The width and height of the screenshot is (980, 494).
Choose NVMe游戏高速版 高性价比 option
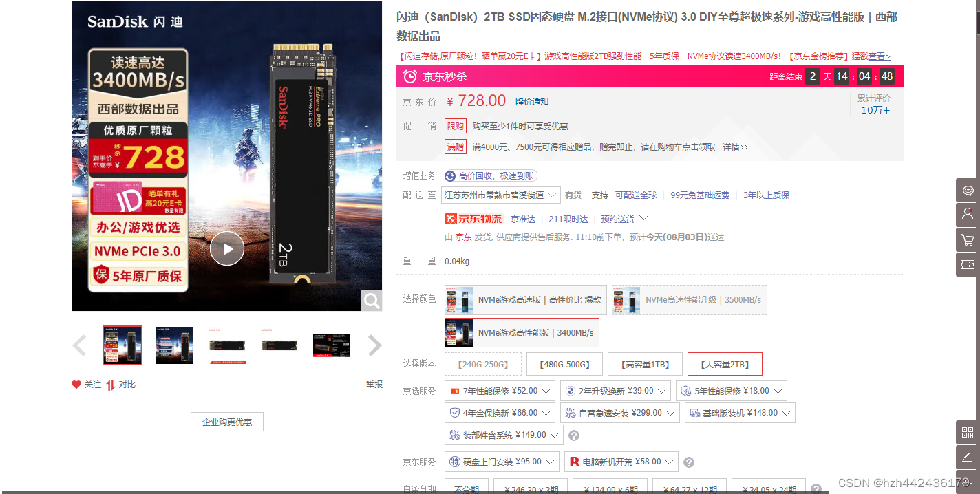[526, 300]
